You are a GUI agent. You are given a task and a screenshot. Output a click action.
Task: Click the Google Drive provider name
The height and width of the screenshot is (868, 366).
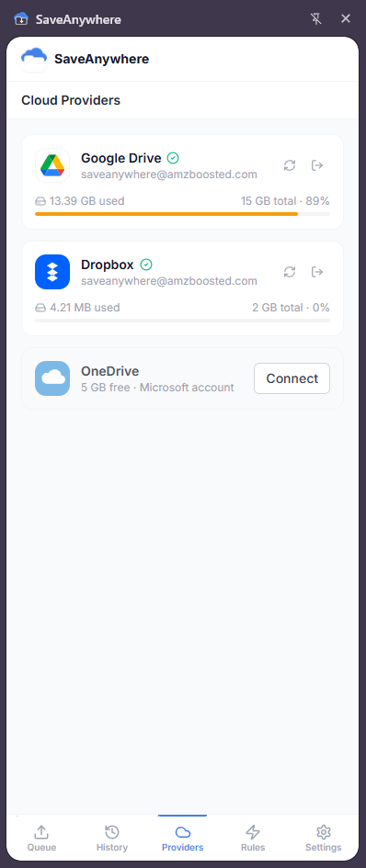click(120, 158)
